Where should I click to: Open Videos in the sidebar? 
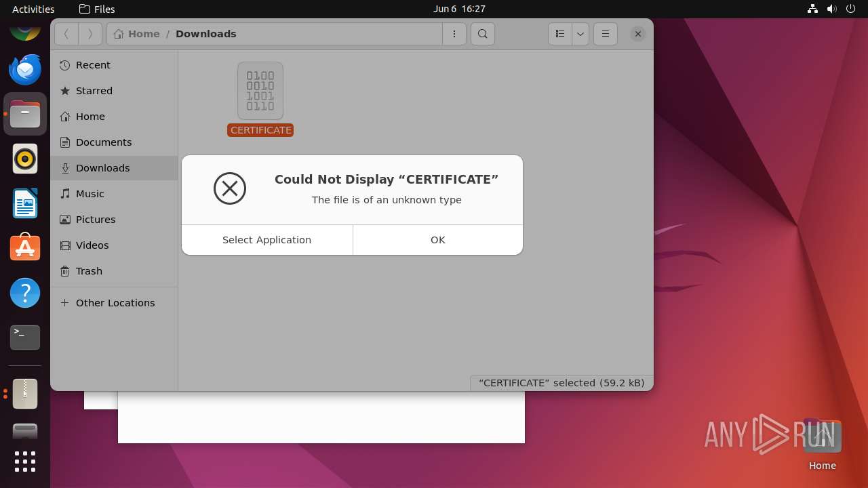(x=114, y=245)
